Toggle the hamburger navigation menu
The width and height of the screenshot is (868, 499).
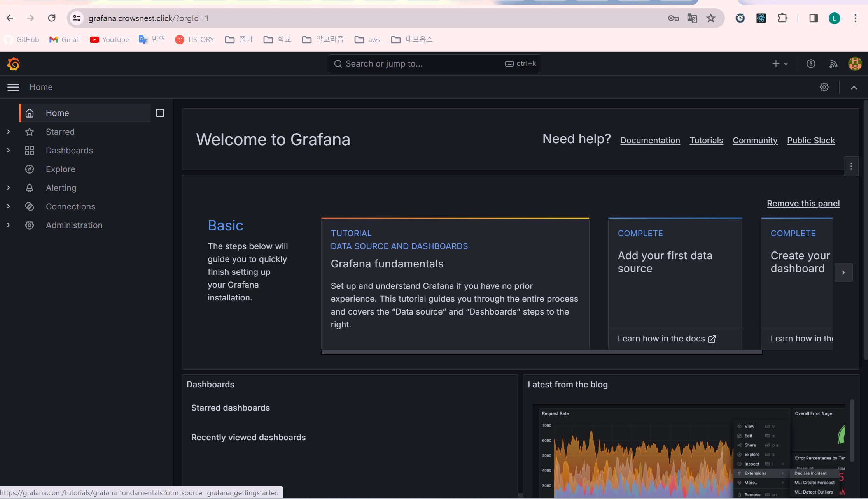coord(13,87)
